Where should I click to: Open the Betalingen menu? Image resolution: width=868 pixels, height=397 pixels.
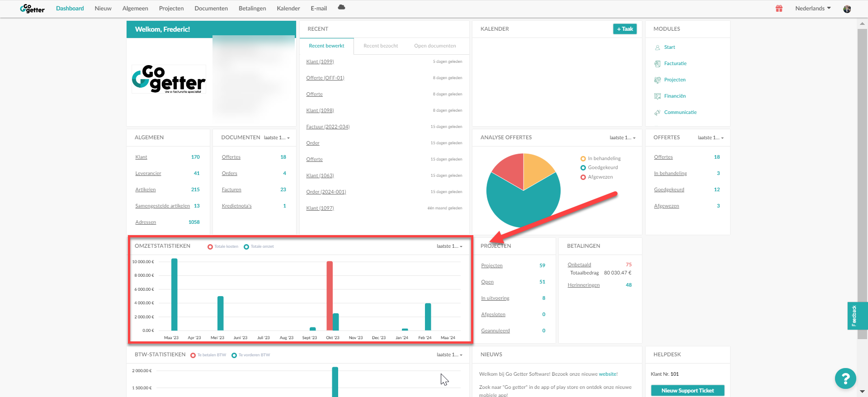point(252,8)
